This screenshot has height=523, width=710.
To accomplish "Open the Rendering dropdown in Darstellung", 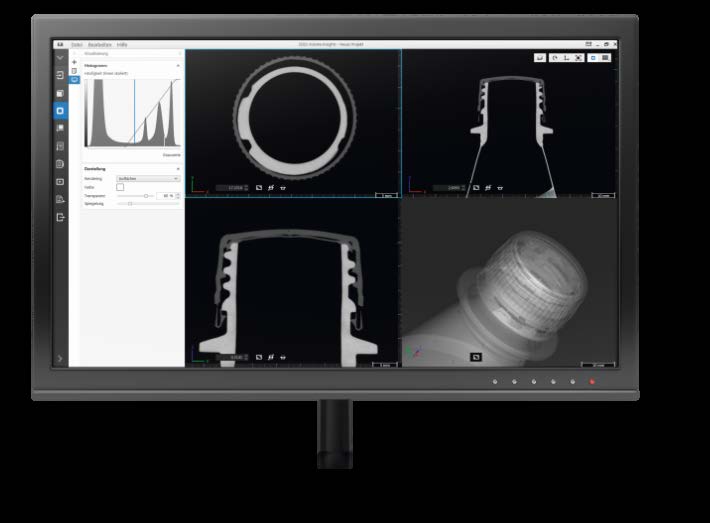I will (x=147, y=178).
